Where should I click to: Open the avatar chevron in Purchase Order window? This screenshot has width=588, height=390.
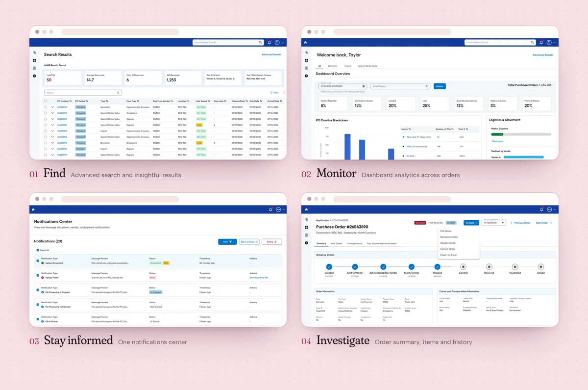click(555, 209)
